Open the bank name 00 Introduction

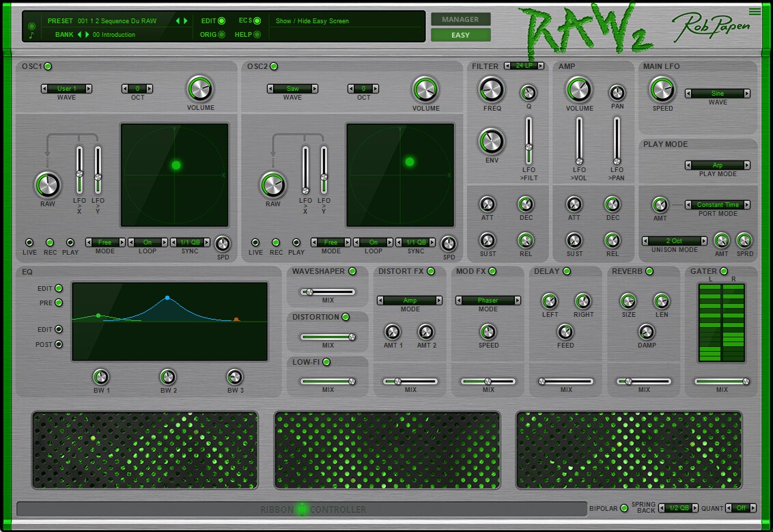pyautogui.click(x=114, y=35)
